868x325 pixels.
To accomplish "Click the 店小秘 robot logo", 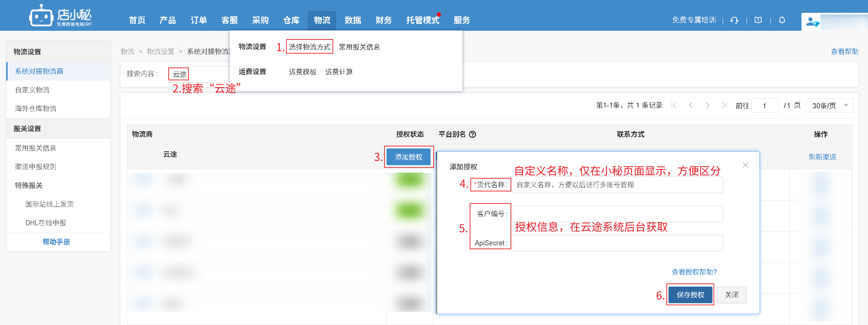I will click(41, 16).
